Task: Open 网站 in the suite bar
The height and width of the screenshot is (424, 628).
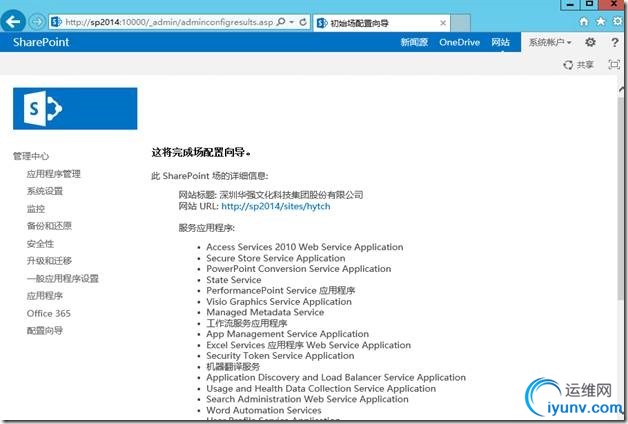Action: click(x=501, y=42)
